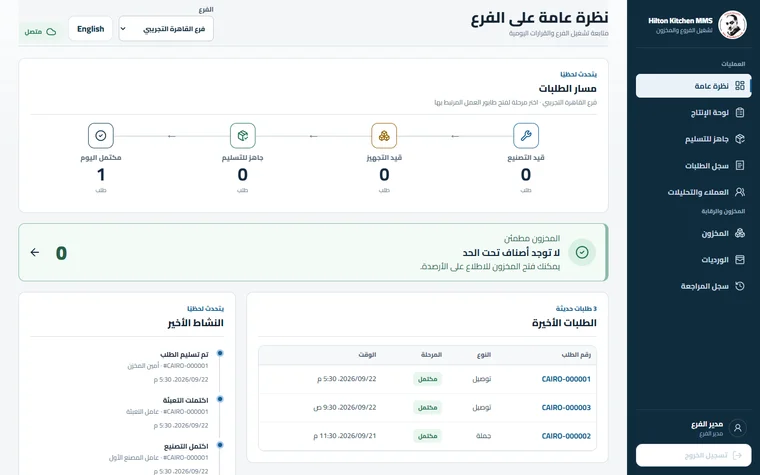This screenshot has height=475, width=760.
Task: Click the قيد التجهيز stage icon
Action: [384, 136]
